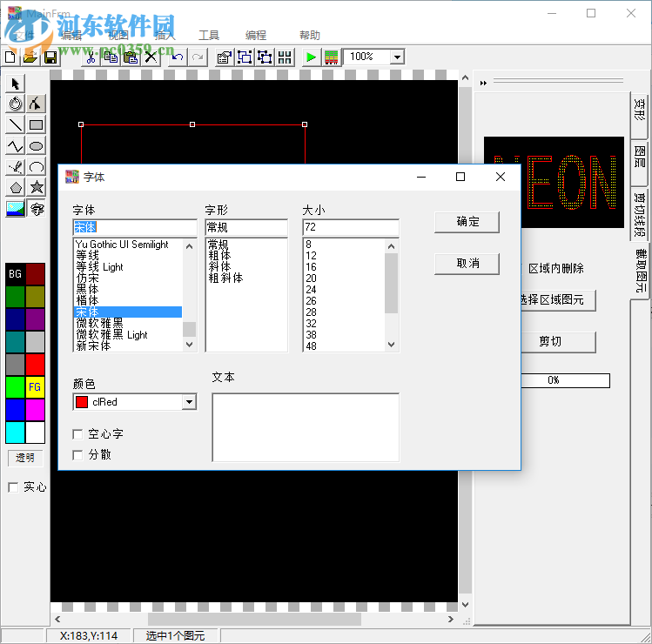652x644 pixels.
Task: Click the Delete X toolbar icon
Action: pyautogui.click(x=151, y=57)
